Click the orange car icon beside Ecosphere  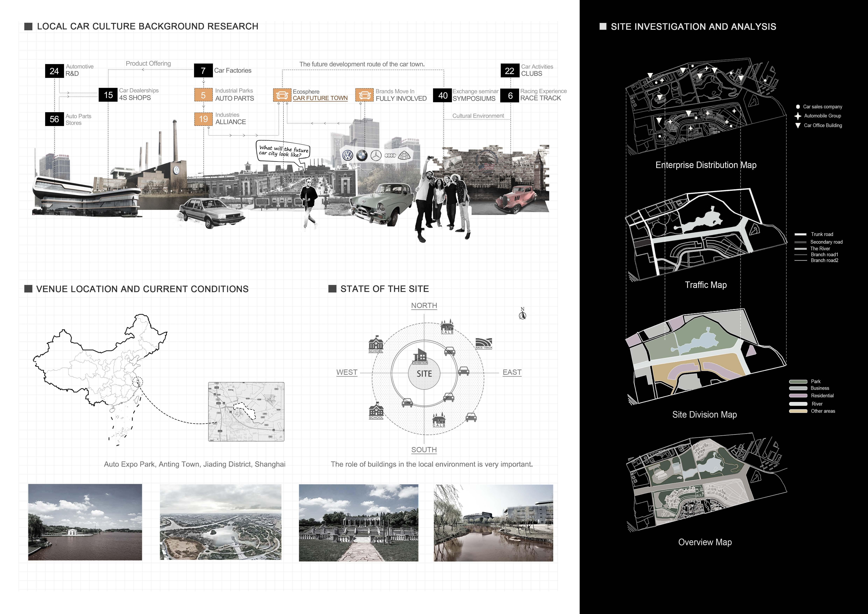coord(282,95)
